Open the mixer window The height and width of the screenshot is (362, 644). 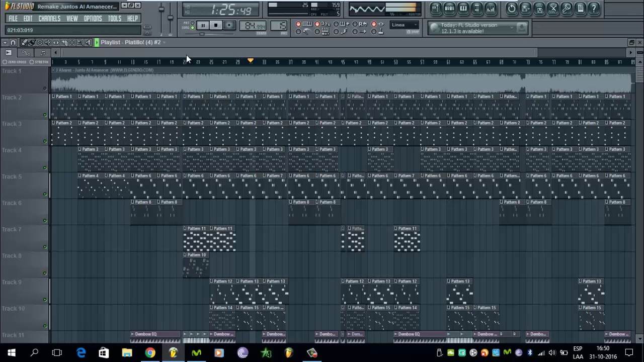point(490,9)
